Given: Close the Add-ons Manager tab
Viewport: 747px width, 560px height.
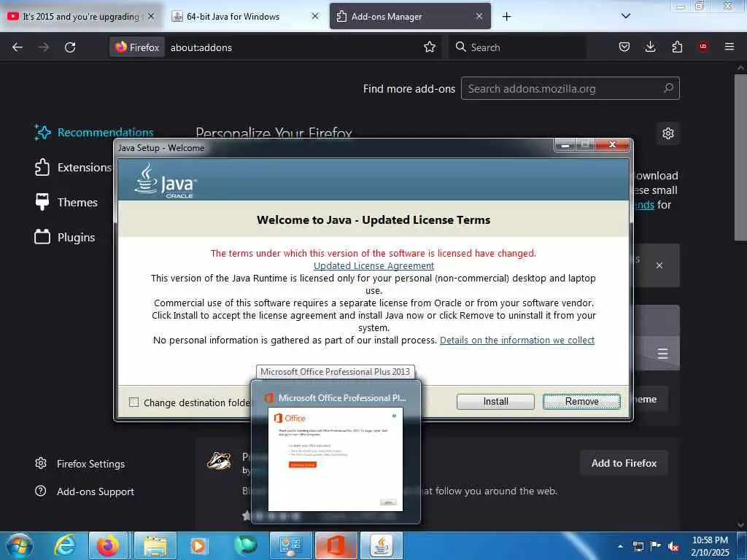Looking at the screenshot, I should pos(479,16).
